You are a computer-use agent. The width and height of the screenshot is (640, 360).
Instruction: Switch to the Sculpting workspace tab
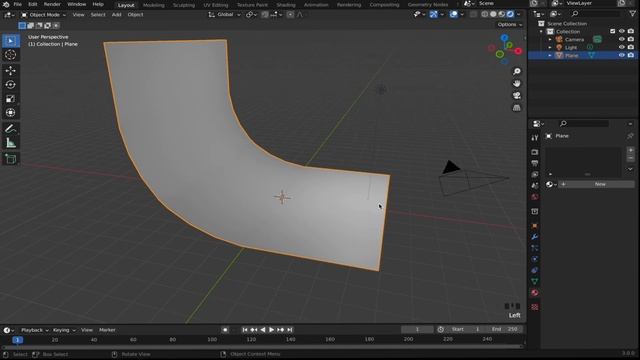(x=184, y=5)
